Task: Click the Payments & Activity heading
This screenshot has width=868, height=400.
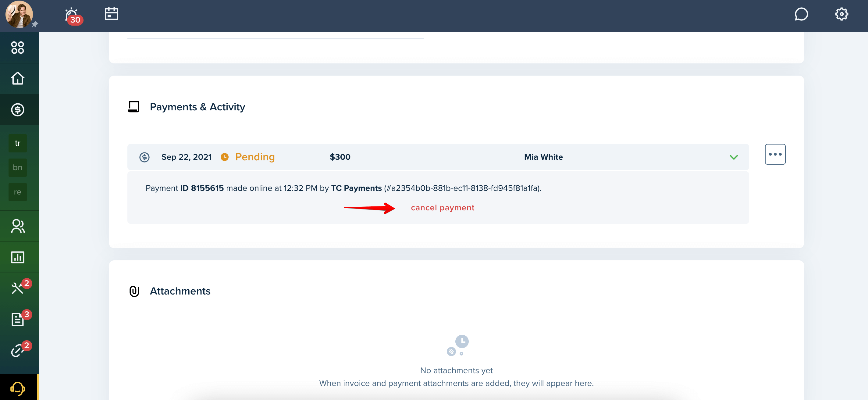Action: pos(197,107)
